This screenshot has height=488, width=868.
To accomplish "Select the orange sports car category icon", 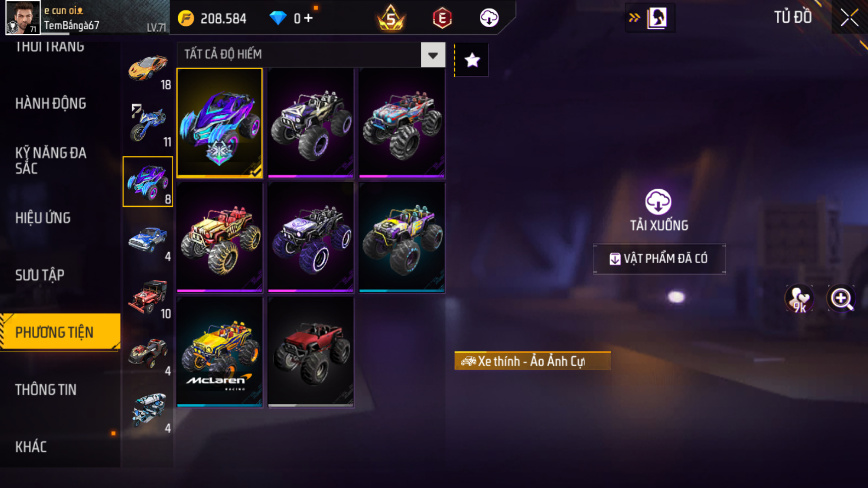I will [x=148, y=68].
